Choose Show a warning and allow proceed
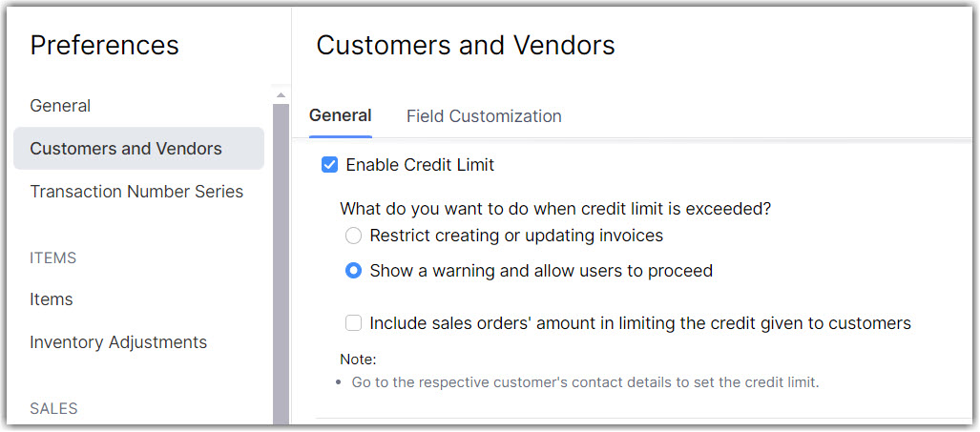The image size is (980, 432). pos(354,271)
